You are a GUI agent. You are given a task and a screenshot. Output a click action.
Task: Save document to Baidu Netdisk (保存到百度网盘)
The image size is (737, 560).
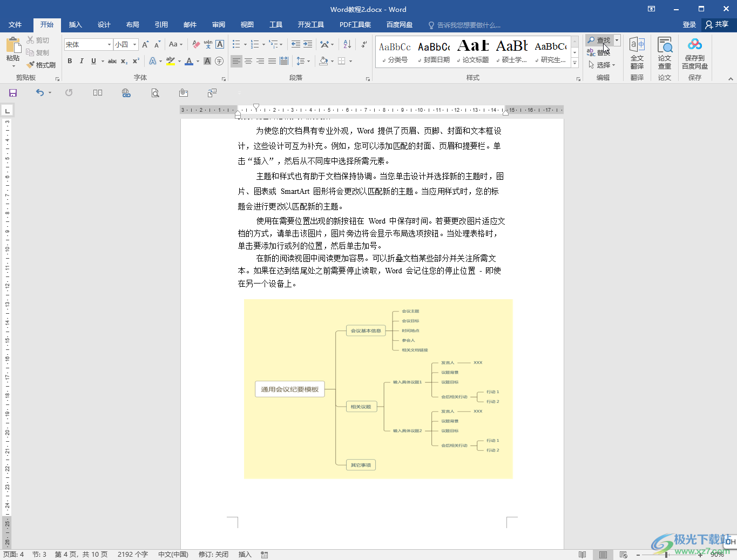(695, 53)
